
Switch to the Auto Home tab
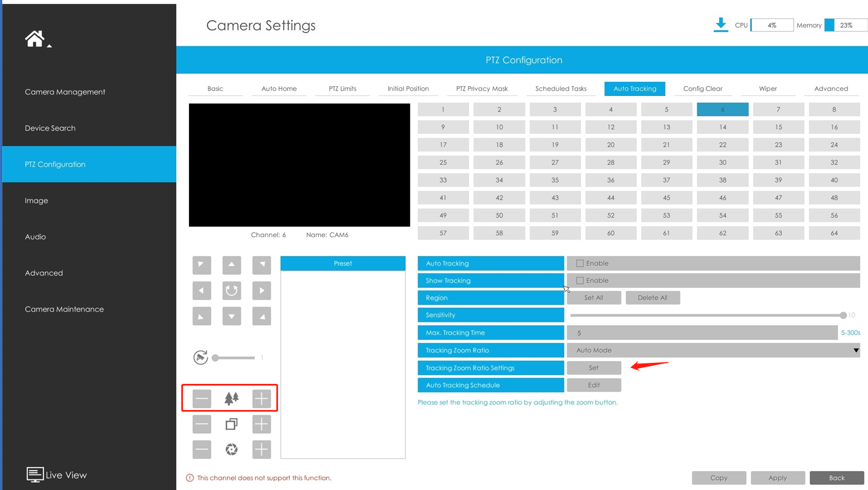pyautogui.click(x=279, y=88)
